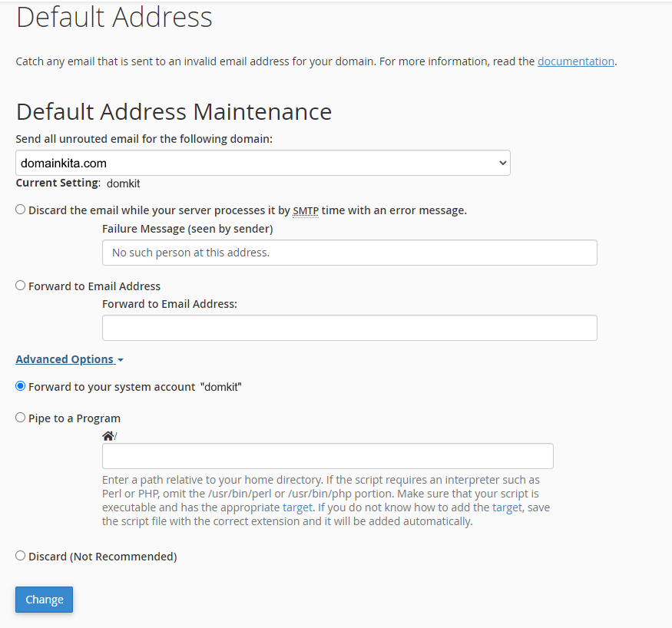Click the SMTP abbreviation text
Image resolution: width=672 pixels, height=628 pixels.
point(305,210)
